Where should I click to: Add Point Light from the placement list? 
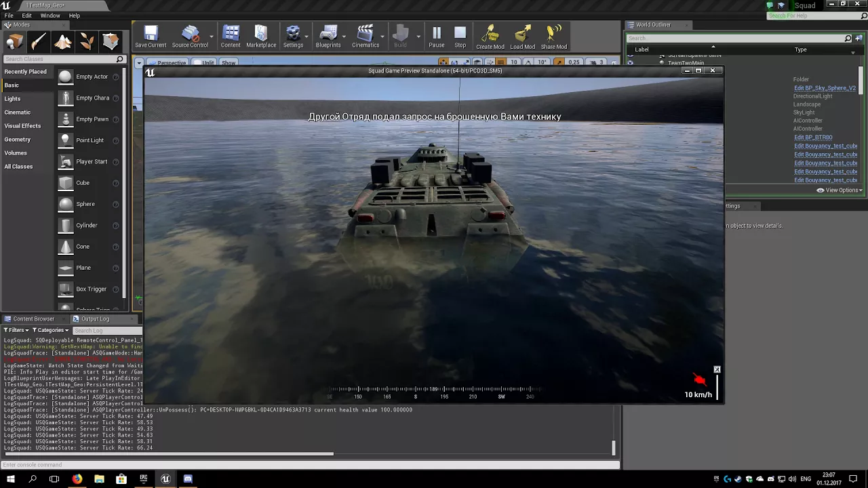coord(89,140)
